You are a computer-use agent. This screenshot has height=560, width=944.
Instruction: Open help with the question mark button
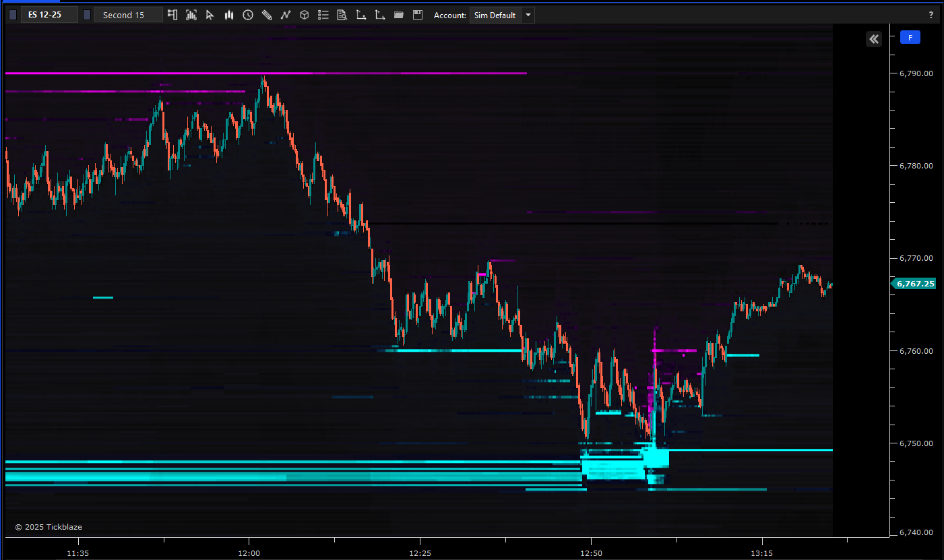click(931, 15)
